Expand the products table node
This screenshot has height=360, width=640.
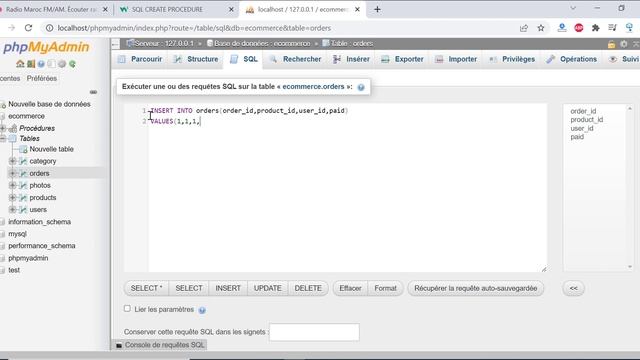tap(13, 198)
